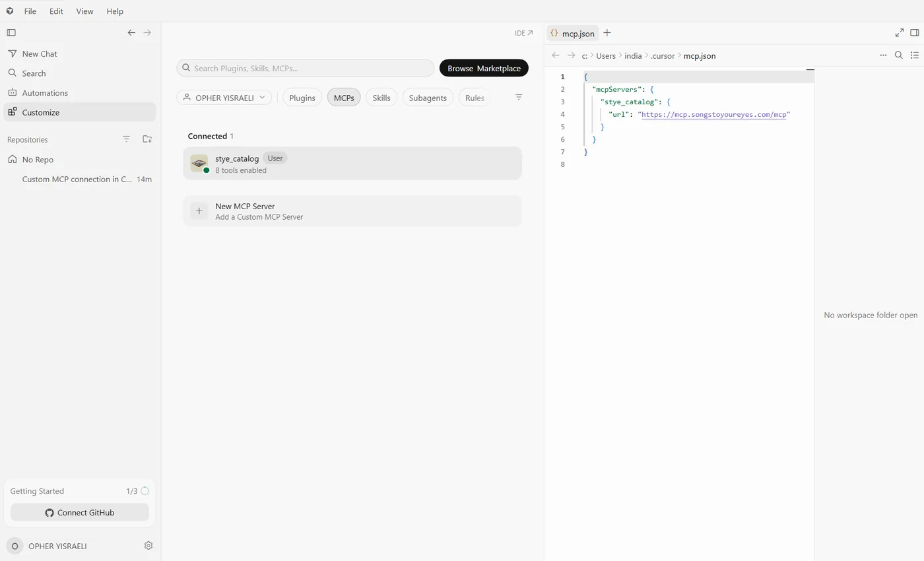
Task: Click "stye_catalog" key in editor
Action: click(628, 102)
